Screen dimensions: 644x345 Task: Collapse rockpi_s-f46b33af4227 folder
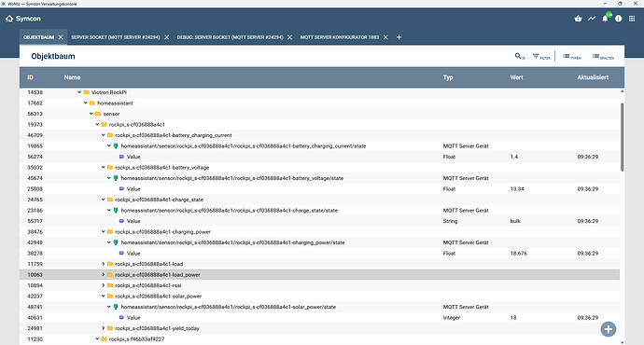click(97, 338)
